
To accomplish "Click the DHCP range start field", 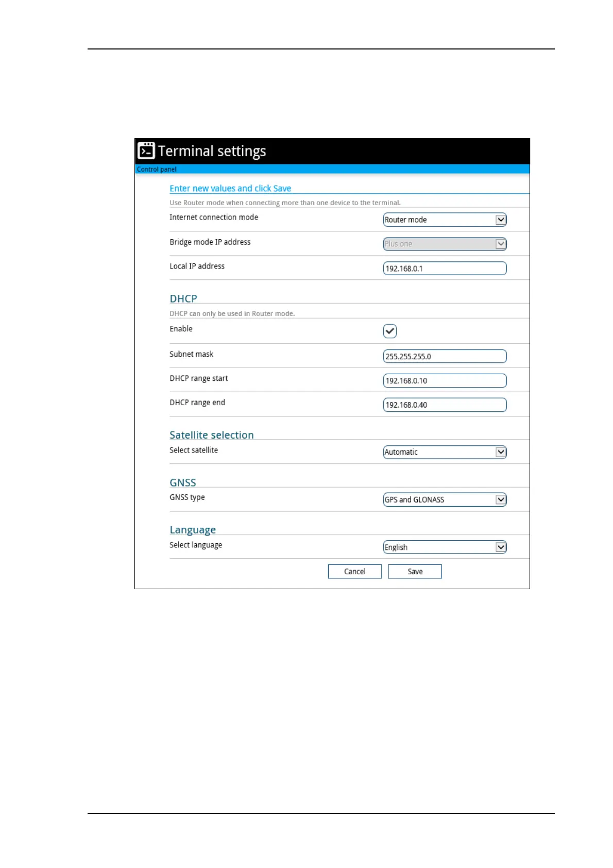I will coord(445,380).
